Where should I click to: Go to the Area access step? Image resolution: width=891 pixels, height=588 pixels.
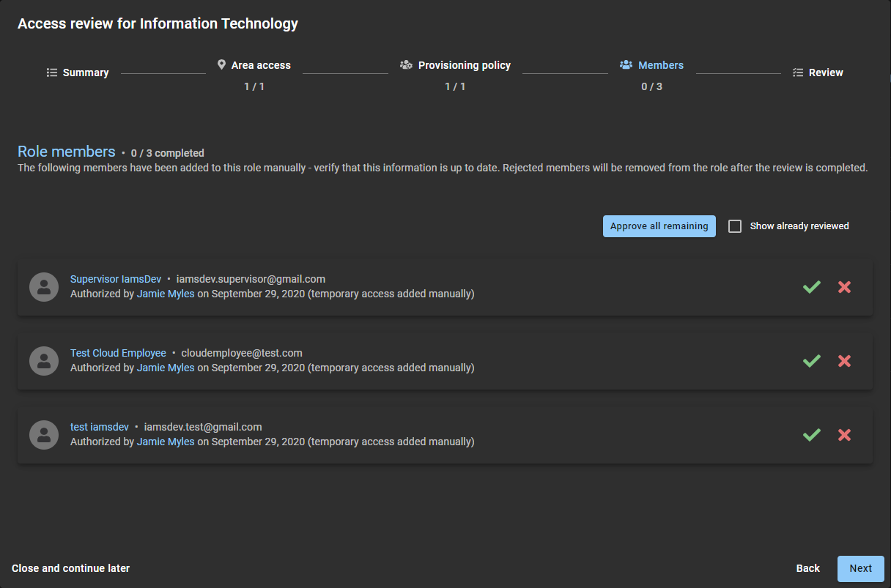click(x=254, y=65)
